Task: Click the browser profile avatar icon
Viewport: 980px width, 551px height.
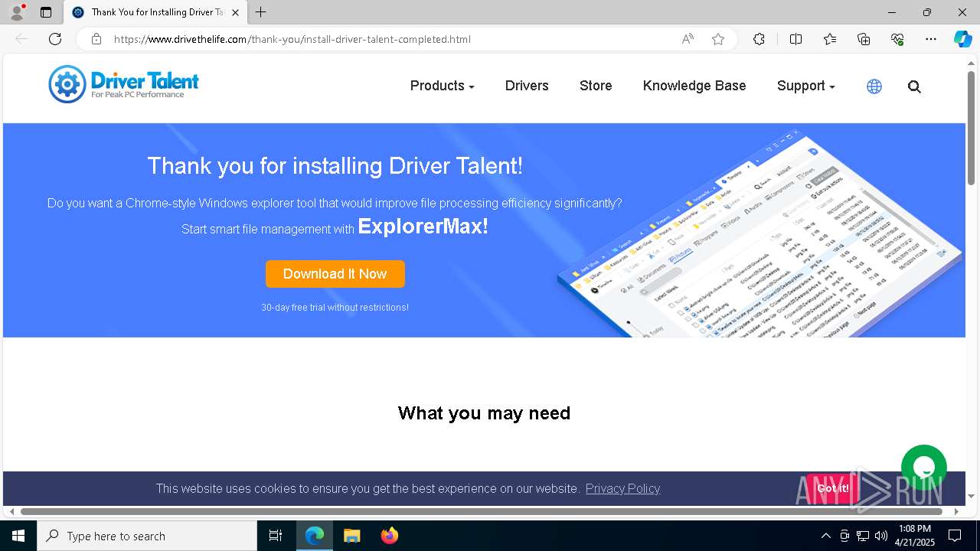Action: [16, 12]
